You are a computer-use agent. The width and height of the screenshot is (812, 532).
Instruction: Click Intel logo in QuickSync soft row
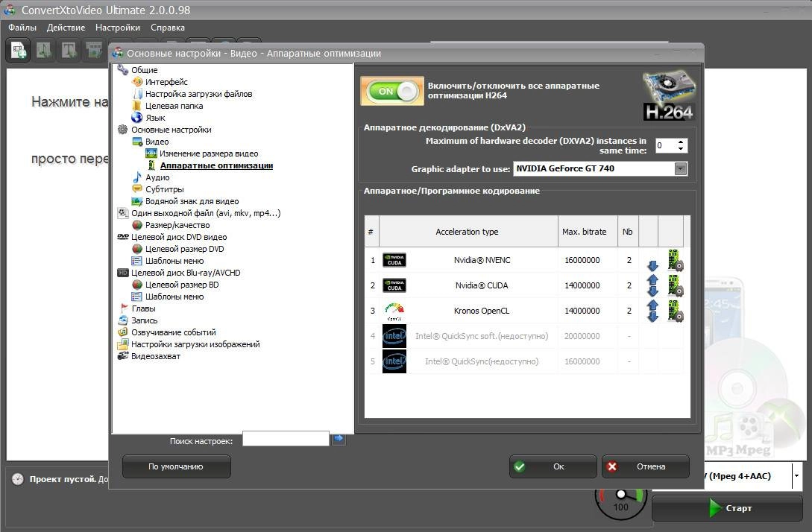click(394, 336)
